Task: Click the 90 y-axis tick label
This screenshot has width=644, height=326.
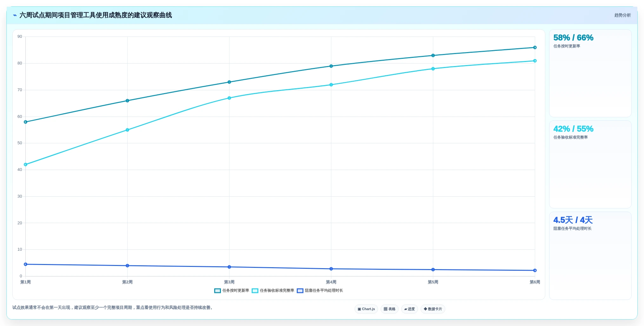Action: coord(20,37)
